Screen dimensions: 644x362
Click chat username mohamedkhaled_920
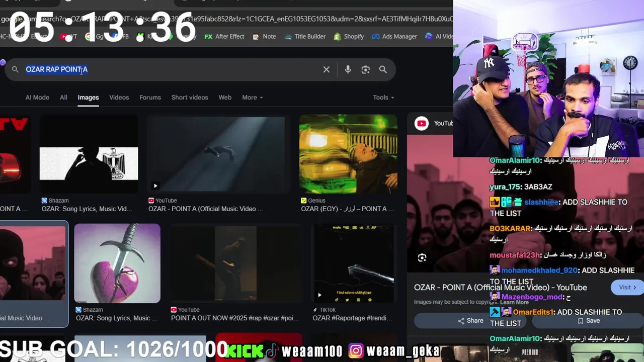click(539, 270)
